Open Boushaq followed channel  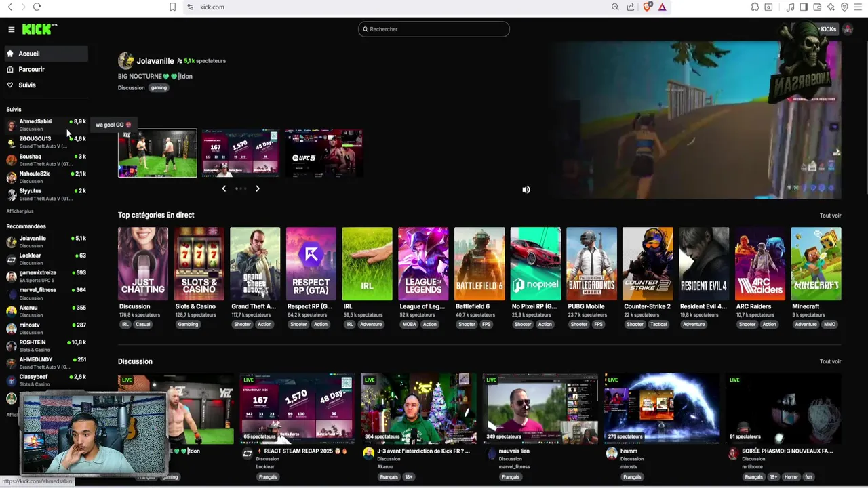[46, 160]
